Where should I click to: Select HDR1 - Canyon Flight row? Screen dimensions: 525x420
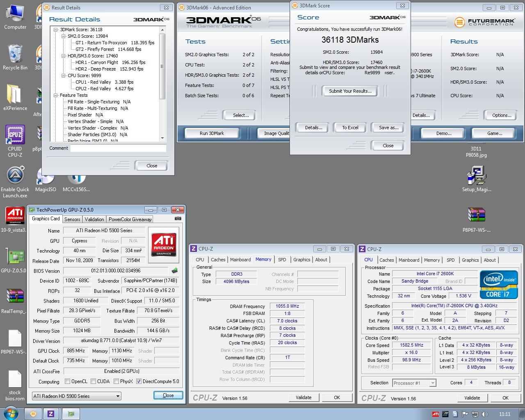(x=110, y=62)
